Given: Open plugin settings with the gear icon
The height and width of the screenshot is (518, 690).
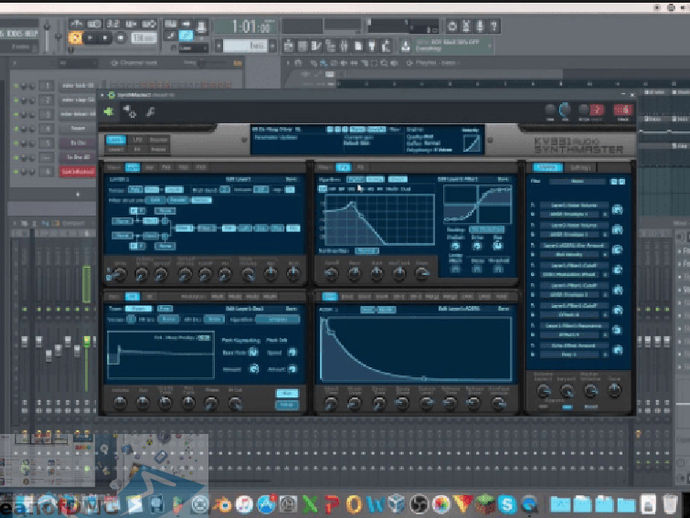Looking at the screenshot, I should point(130,112).
